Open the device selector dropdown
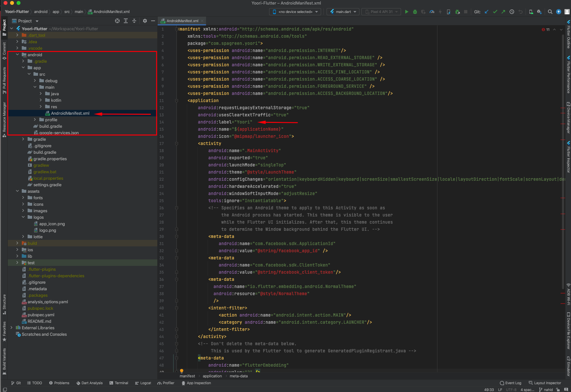Viewport: 571px width, 392px height. click(295, 12)
